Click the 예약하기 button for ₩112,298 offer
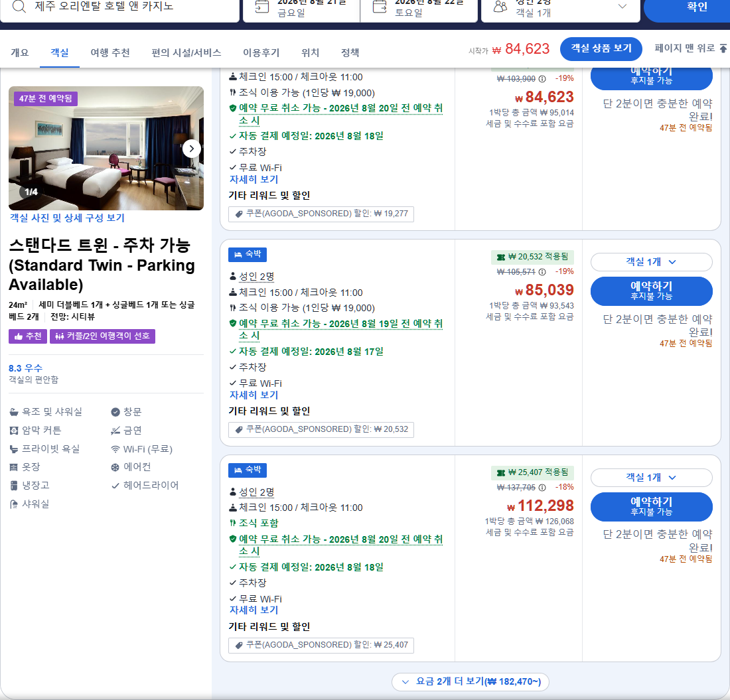730x700 pixels. click(651, 506)
